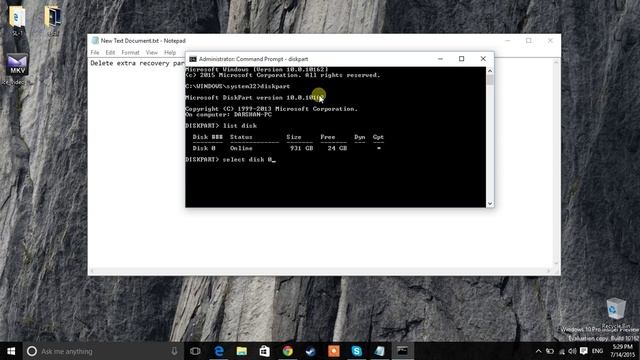Click the microphone icon in search box
This screenshot has width=640, height=360.
click(174, 351)
